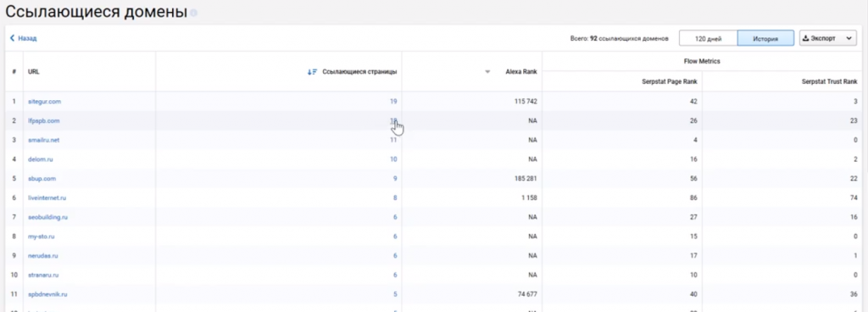Viewport: 868px width, 312px height.
Task: Open the sbup.com domain link
Action: click(x=42, y=179)
